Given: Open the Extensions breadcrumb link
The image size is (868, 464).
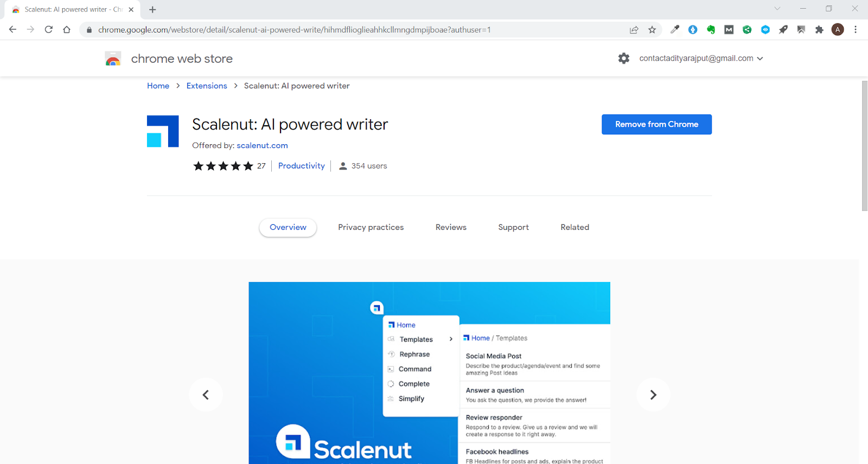Looking at the screenshot, I should click(x=207, y=86).
